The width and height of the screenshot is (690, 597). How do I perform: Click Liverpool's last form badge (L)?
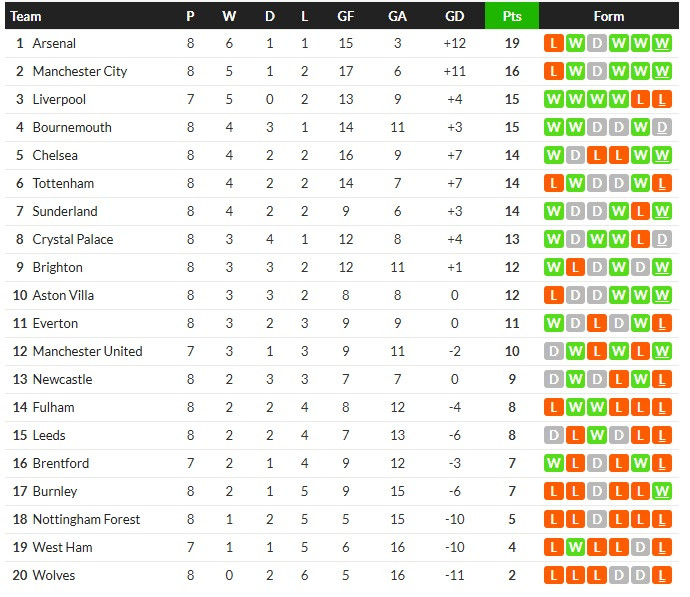(663, 100)
